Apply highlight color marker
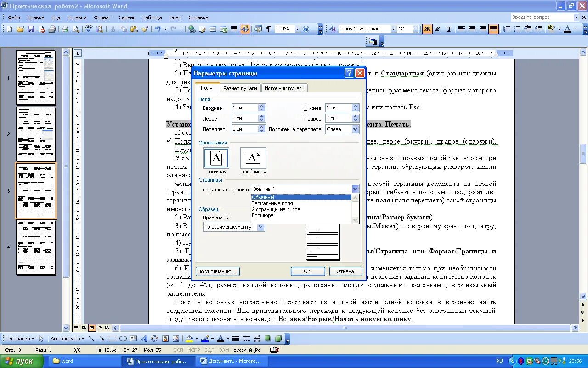 [551, 29]
